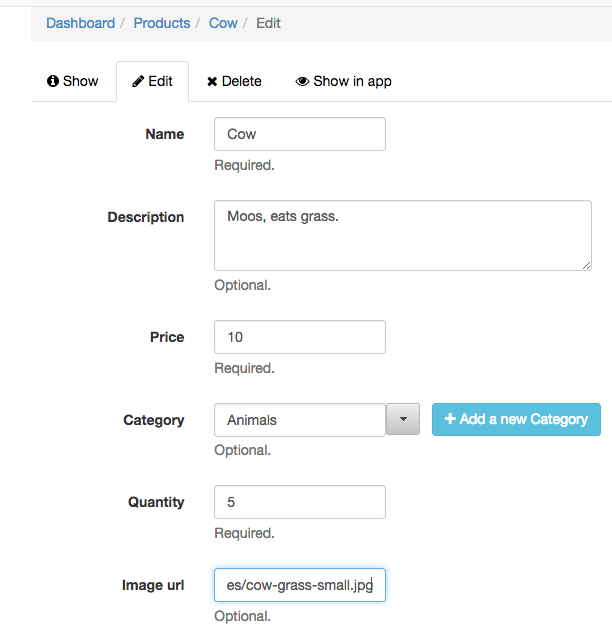
Task: Select the Price input field
Action: [x=299, y=337]
